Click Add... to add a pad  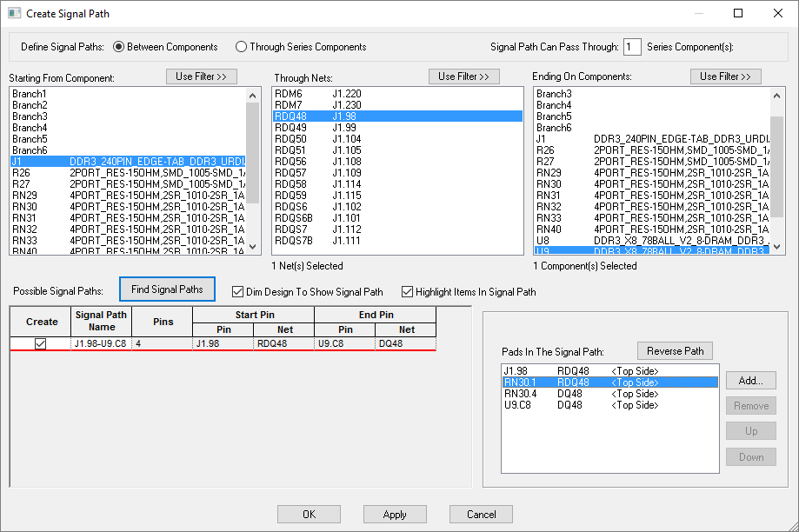coord(750,380)
